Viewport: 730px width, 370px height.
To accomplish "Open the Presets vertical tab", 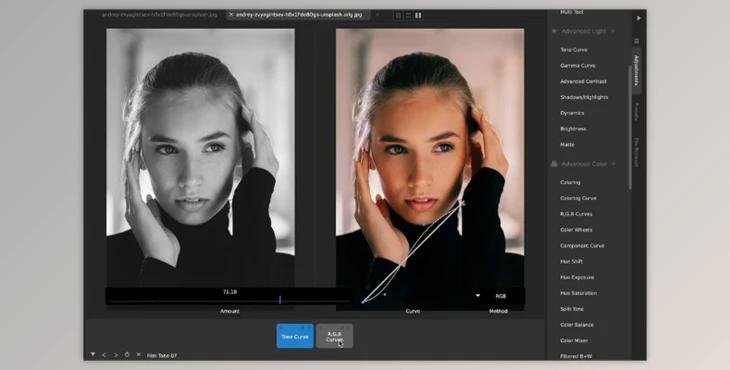I will (x=636, y=112).
